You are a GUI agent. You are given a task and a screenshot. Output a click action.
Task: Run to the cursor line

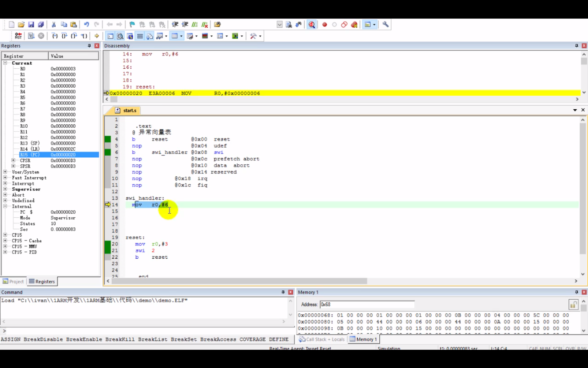84,36
